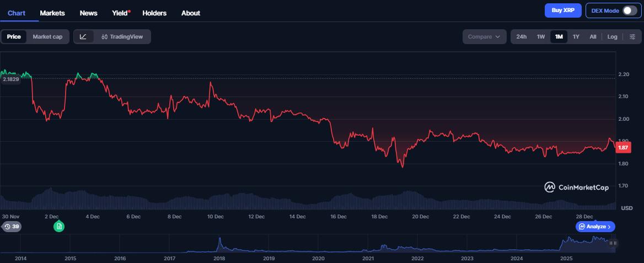Toggle DEX Mode switch on
The image size is (644, 263).
click(629, 10)
